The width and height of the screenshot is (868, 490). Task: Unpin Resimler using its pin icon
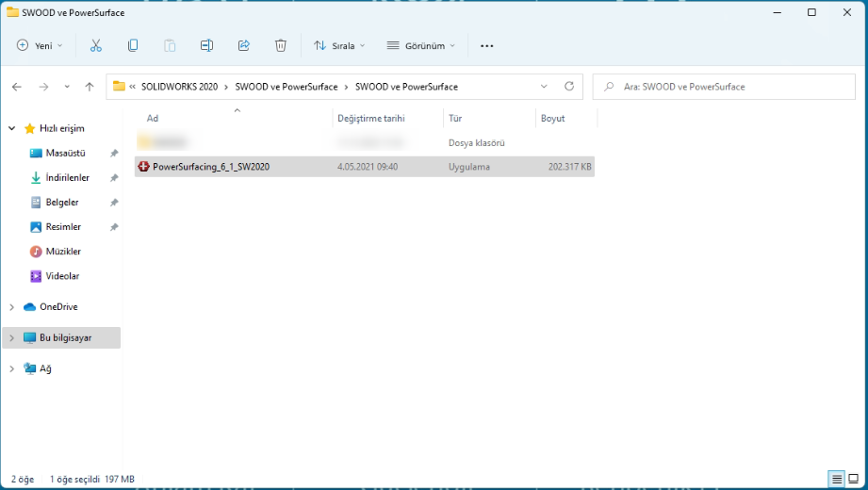(114, 227)
